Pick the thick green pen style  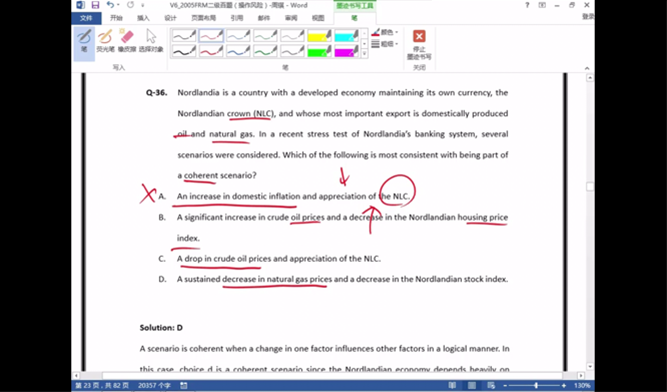coord(265,51)
